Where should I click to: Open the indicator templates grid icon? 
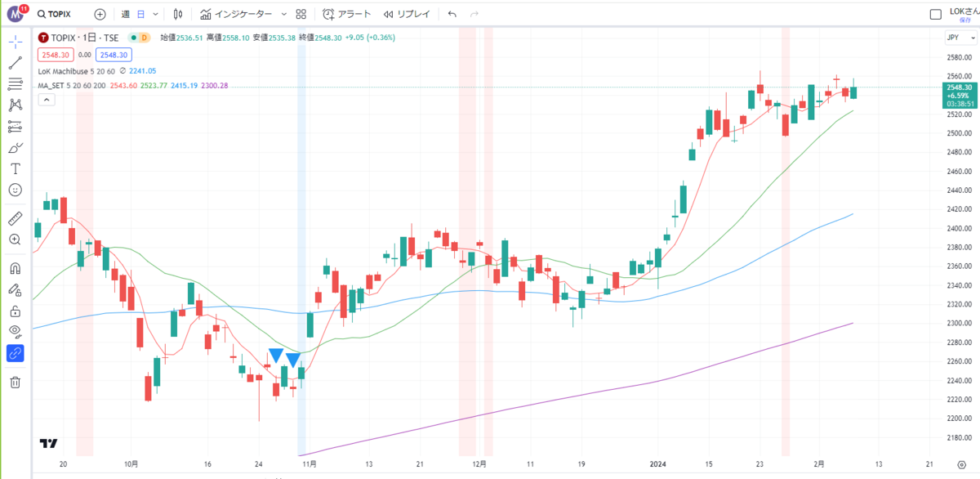301,15
